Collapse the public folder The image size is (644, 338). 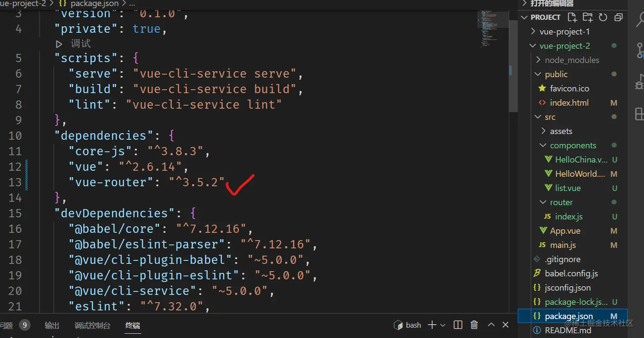click(538, 74)
